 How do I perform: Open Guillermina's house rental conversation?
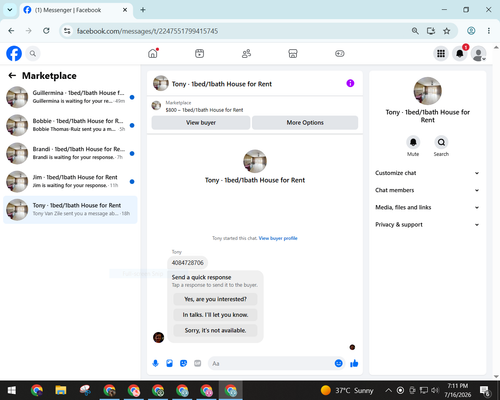(70, 97)
